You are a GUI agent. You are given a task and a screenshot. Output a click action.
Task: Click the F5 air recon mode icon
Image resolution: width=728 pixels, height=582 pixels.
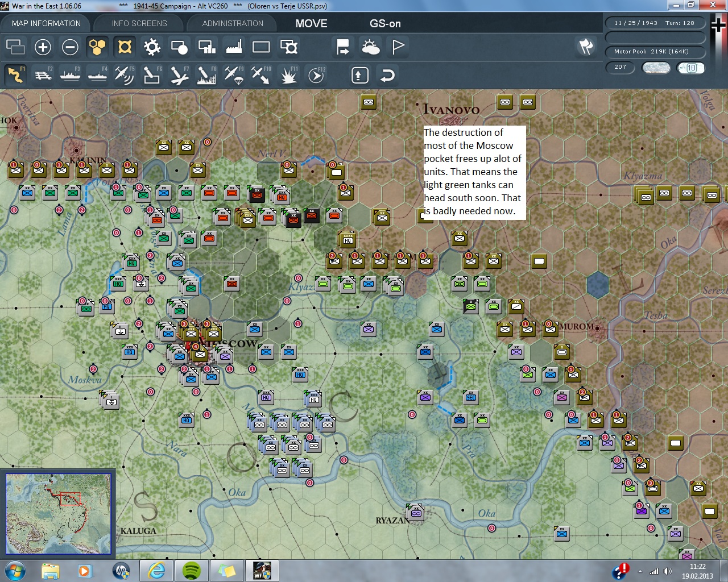124,75
